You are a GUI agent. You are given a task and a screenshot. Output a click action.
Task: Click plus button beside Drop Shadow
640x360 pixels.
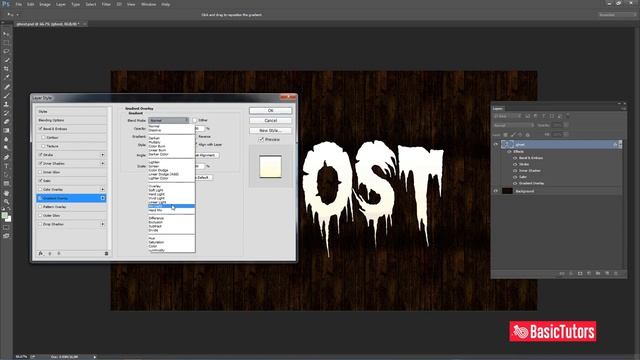tap(102, 224)
